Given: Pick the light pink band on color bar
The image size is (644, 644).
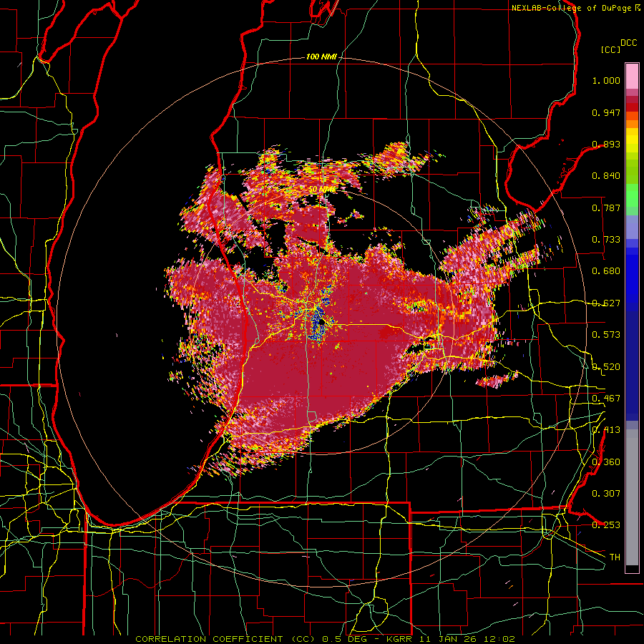Looking at the screenshot, I should pyautogui.click(x=632, y=76).
